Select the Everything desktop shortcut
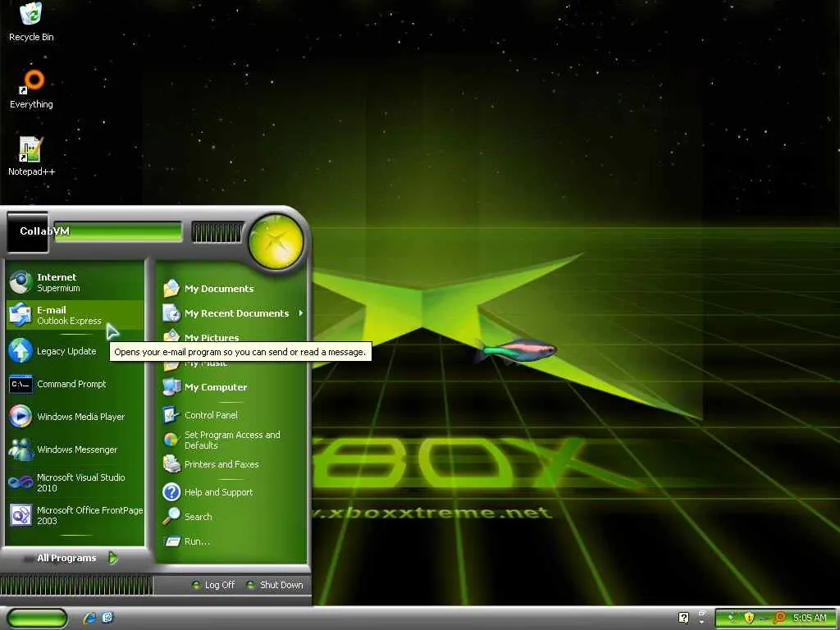This screenshot has width=840, height=630. pos(31,89)
